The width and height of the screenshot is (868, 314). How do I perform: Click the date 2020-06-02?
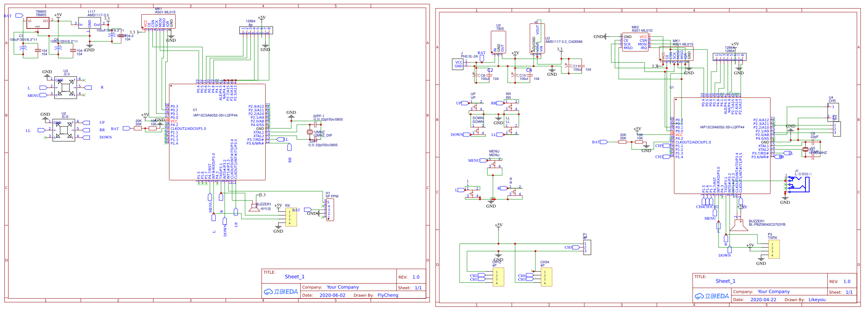(x=332, y=295)
